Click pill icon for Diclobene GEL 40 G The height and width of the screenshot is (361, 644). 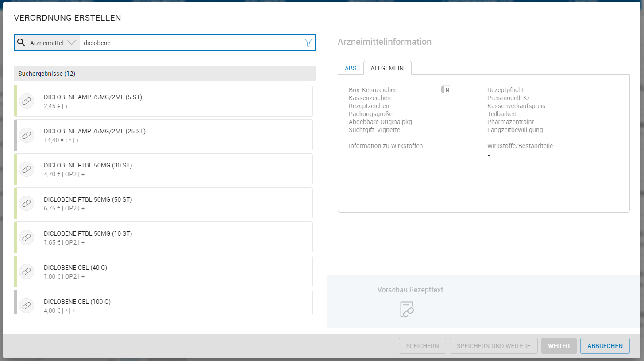pos(27,272)
